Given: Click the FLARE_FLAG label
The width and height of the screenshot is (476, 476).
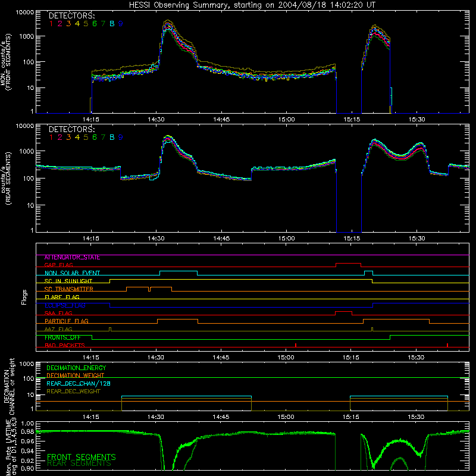Looking at the screenshot, I should (62, 297).
